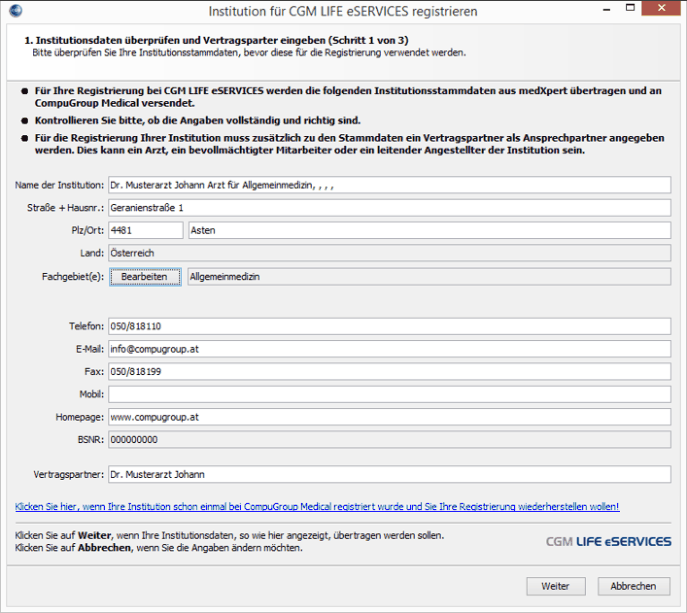Click the E-Mail field with info@compugroup.at
The height and width of the screenshot is (613, 687).
click(390, 349)
